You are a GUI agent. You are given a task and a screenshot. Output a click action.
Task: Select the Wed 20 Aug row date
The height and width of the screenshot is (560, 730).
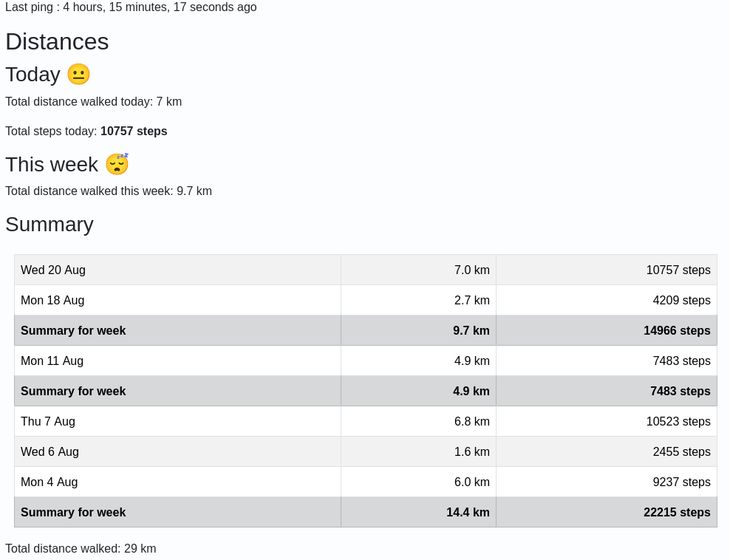(x=53, y=270)
